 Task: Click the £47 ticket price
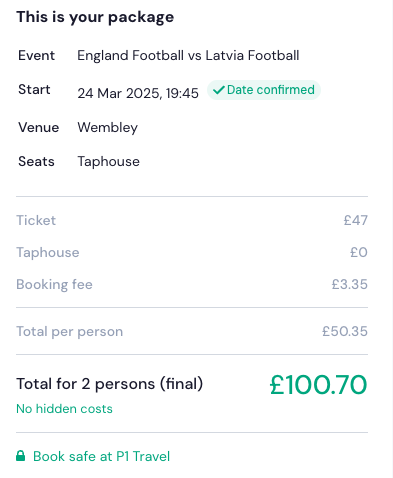tap(356, 220)
